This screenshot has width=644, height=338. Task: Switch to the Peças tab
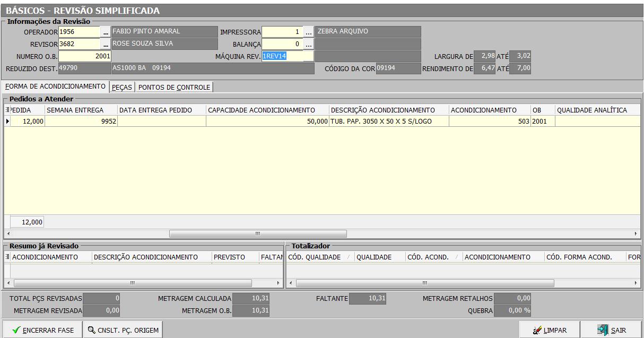coord(122,87)
